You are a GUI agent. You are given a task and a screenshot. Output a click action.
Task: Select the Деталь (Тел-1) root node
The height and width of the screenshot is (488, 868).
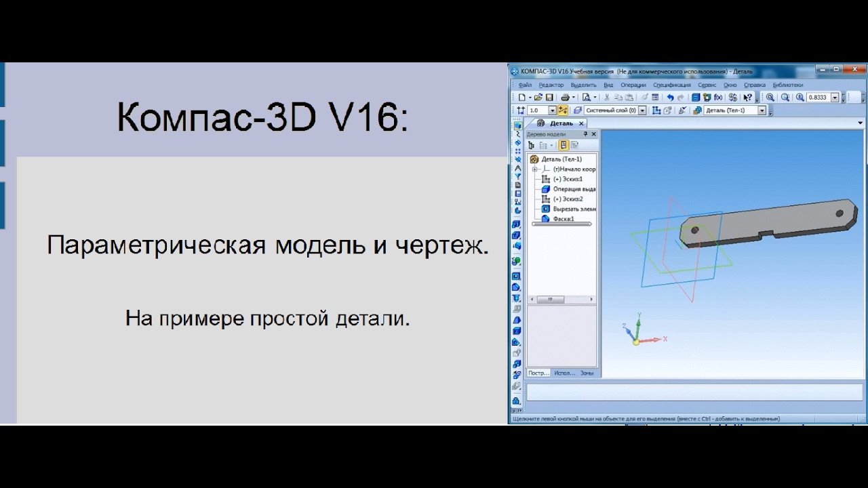click(x=561, y=159)
